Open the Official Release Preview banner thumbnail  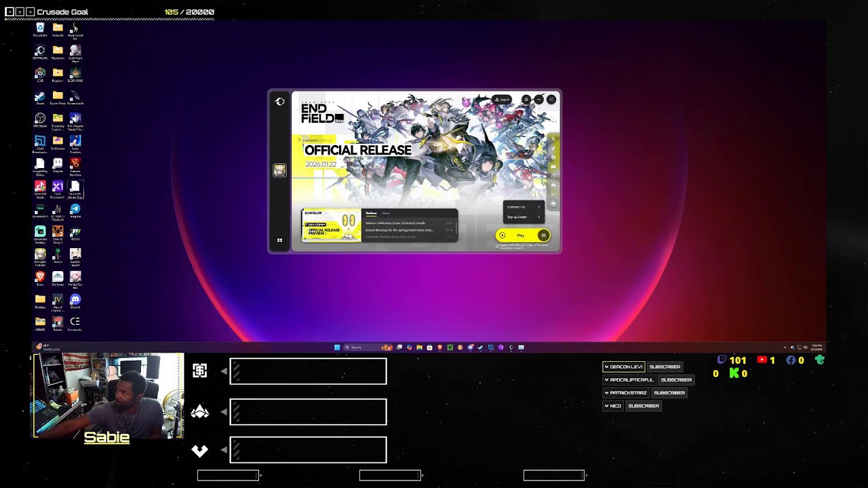tap(332, 225)
